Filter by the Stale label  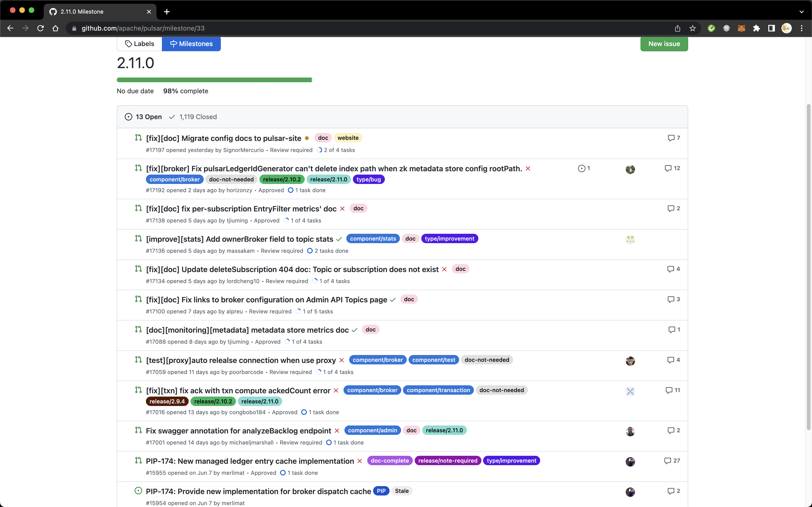[x=402, y=491]
